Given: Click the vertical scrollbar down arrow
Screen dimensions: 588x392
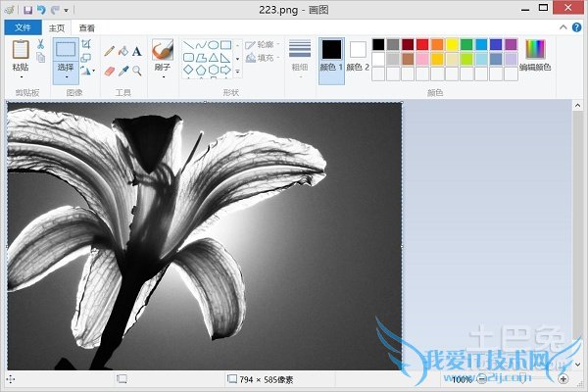Looking at the screenshot, I should tap(577, 365).
